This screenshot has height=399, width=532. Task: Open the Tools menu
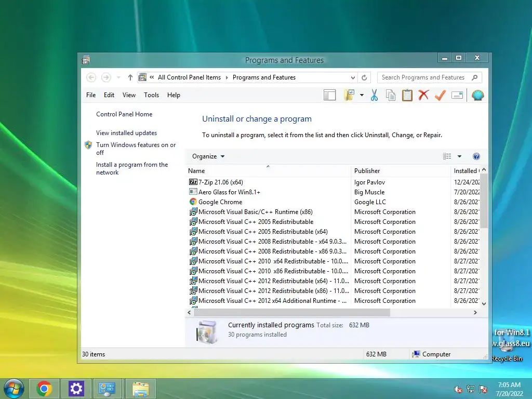[151, 95]
